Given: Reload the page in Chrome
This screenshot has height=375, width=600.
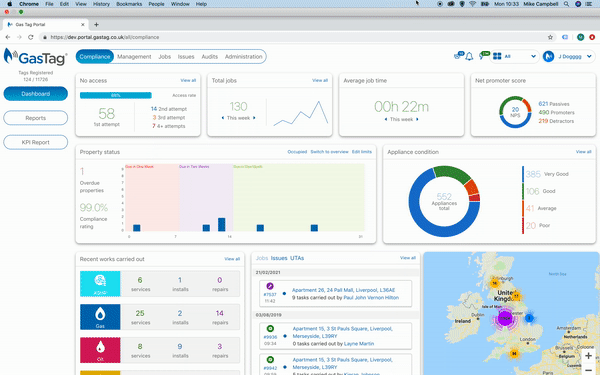Looking at the screenshot, I should [31, 37].
